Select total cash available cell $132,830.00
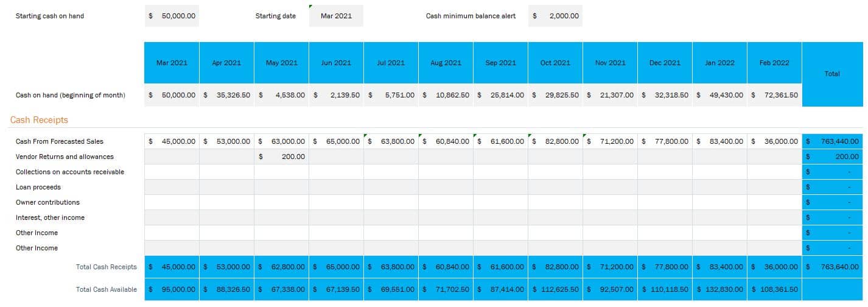This screenshot has height=307, width=868. click(719, 289)
